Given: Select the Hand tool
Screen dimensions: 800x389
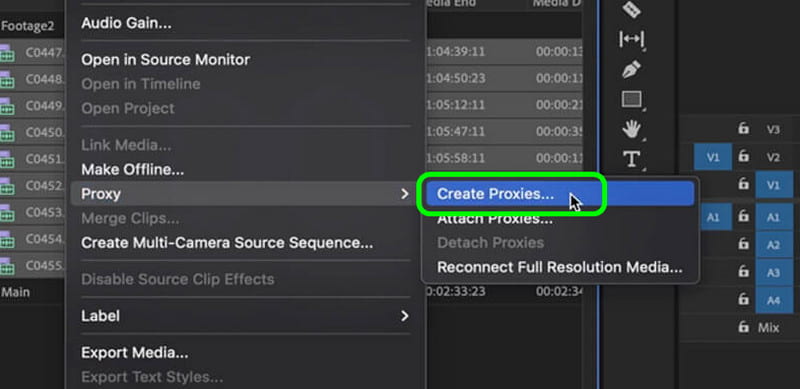Looking at the screenshot, I should click(632, 129).
